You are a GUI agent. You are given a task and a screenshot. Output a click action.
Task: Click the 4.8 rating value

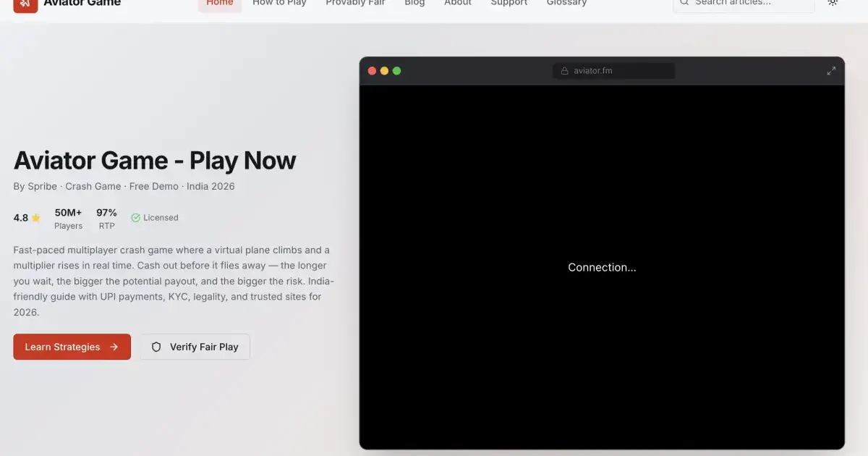coord(21,218)
